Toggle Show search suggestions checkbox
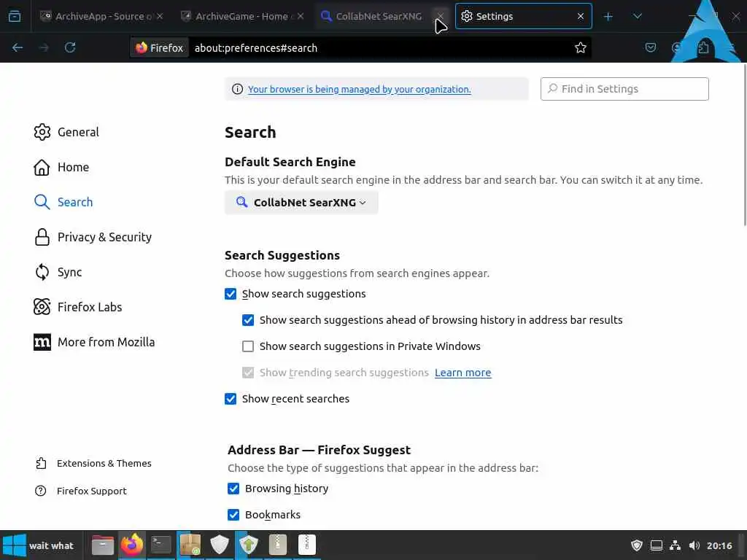747x560 pixels. click(x=231, y=294)
